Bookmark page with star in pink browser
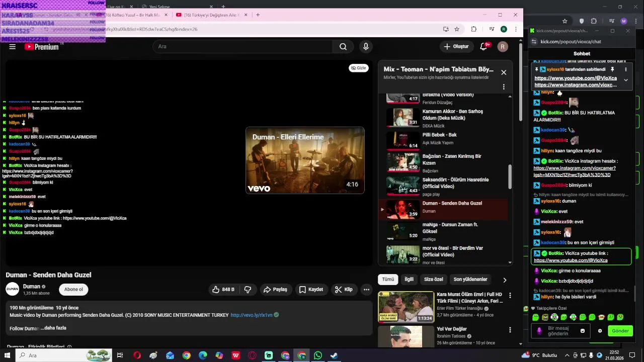Viewport: 644px width, 362px height. [x=457, y=29]
